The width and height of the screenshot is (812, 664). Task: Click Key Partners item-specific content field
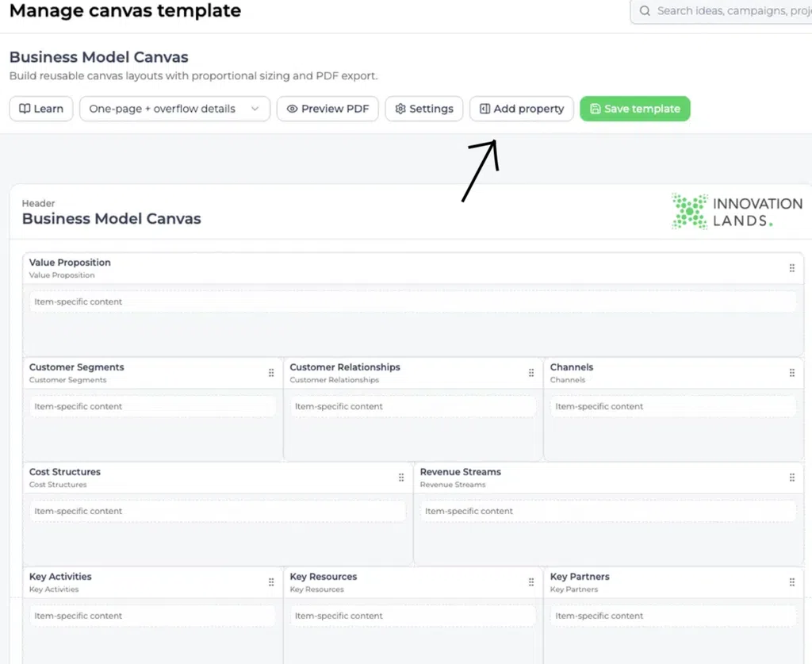coord(673,616)
